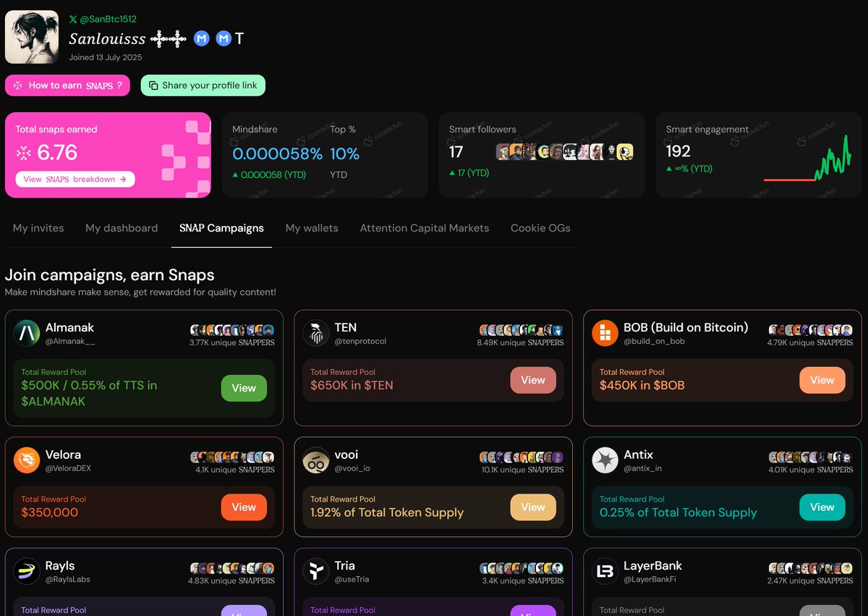Click the @RaylsLabs handle
Image resolution: width=868 pixels, height=616 pixels.
coord(68,579)
